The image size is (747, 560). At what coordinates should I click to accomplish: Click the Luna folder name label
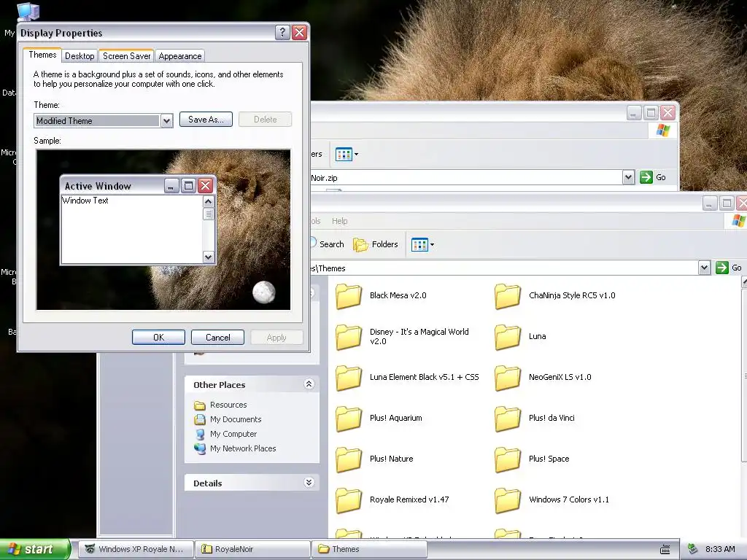tap(538, 336)
